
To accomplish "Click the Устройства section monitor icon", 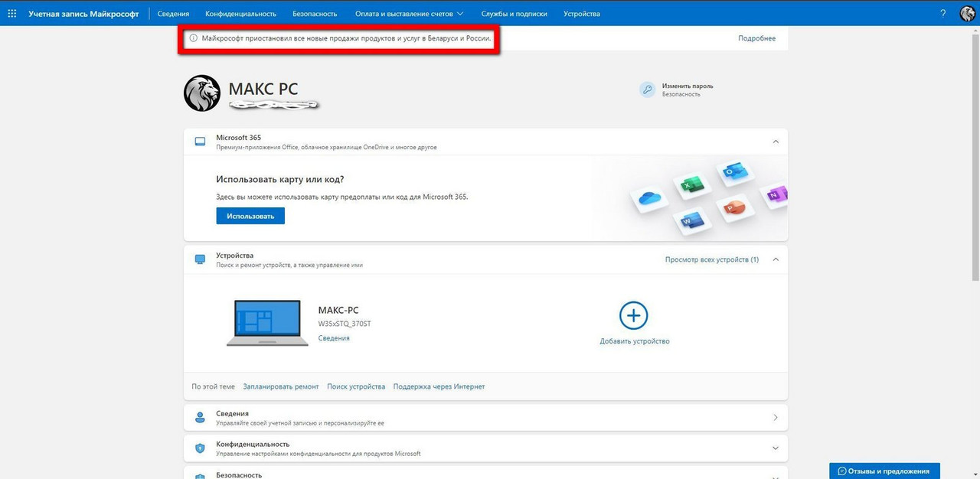I will click(201, 259).
